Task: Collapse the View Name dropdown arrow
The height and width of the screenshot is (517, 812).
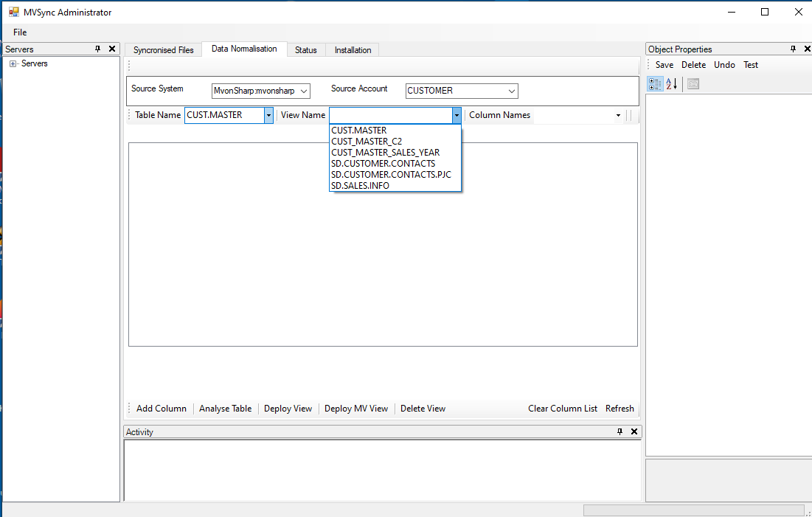Action: (457, 115)
